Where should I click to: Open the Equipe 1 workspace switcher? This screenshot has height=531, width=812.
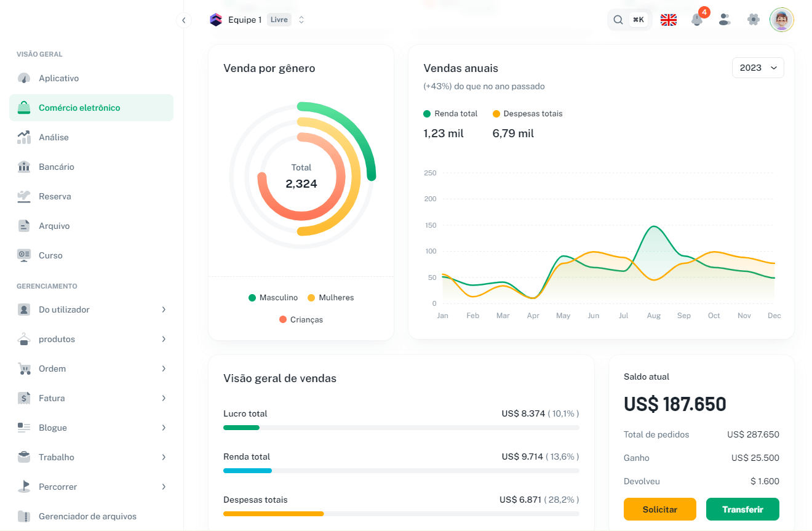click(x=257, y=20)
